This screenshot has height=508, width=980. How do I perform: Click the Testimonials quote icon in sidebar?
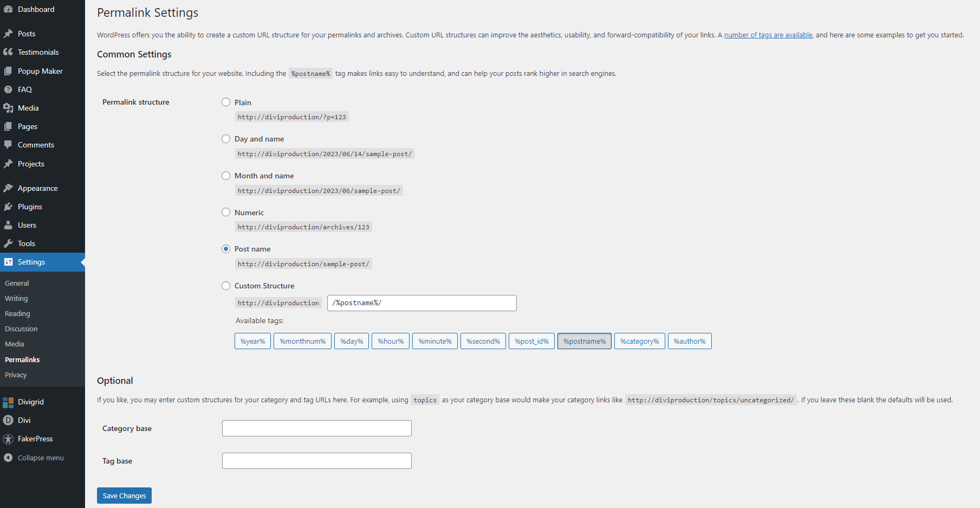click(8, 52)
